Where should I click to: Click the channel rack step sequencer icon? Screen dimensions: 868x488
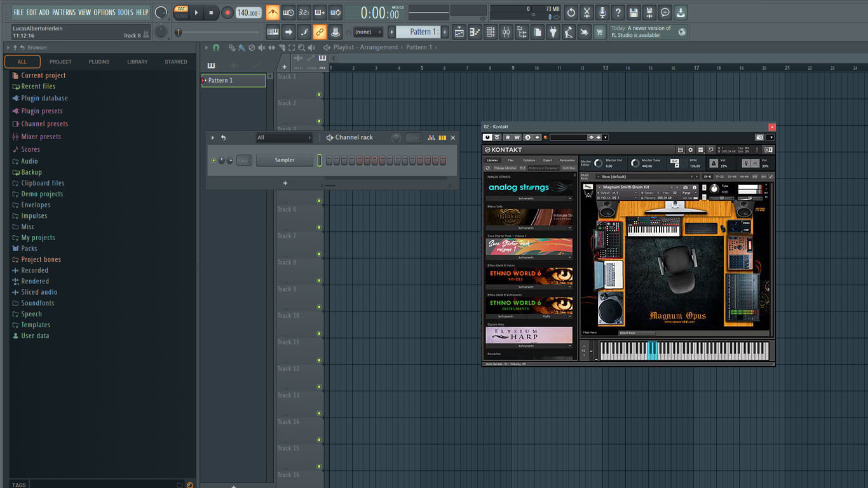click(x=442, y=137)
